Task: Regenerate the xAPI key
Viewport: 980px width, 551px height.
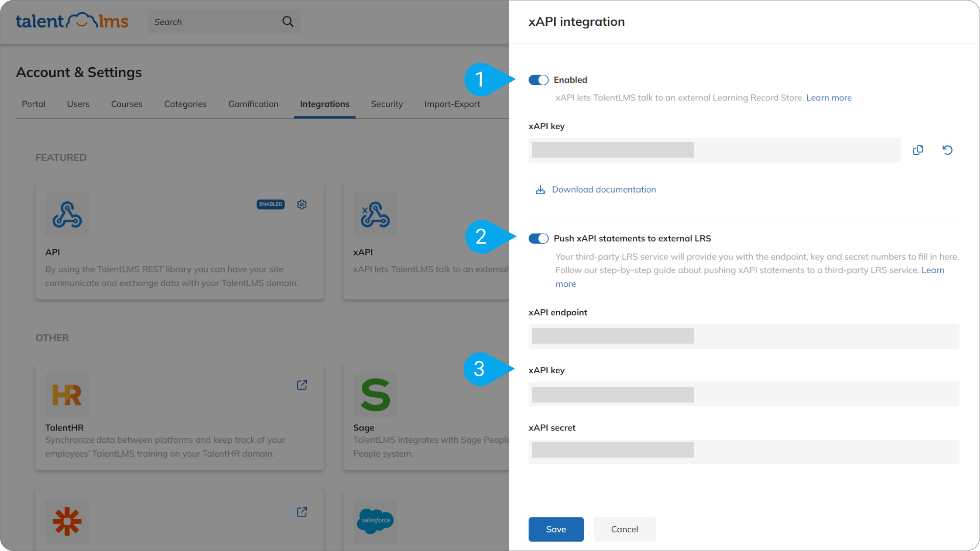Action: pos(947,150)
